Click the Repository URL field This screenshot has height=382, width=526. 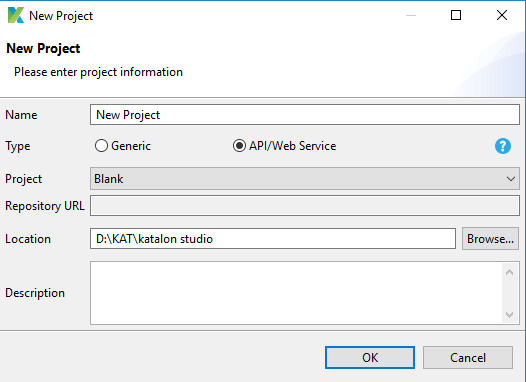(x=305, y=206)
